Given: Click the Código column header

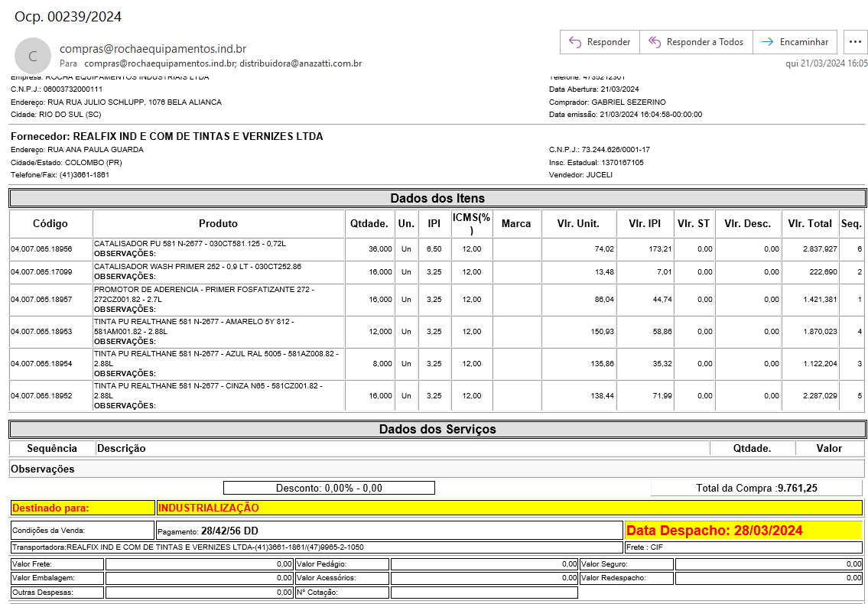Looking at the screenshot, I should coord(50,224).
